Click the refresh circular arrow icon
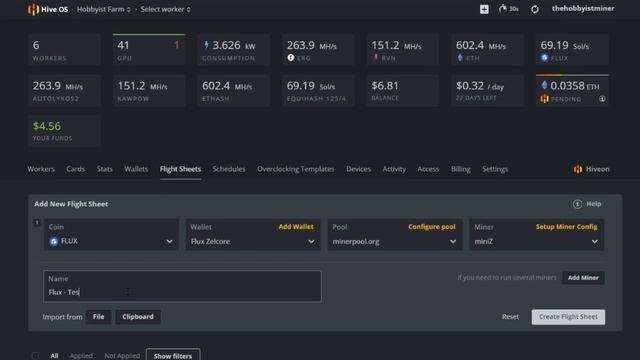This screenshot has width=640, height=360. pos(535,9)
